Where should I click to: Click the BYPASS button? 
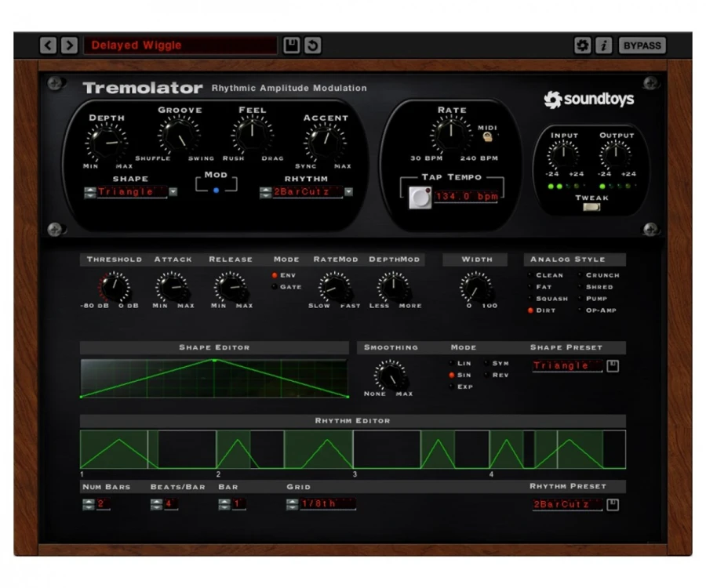[642, 45]
